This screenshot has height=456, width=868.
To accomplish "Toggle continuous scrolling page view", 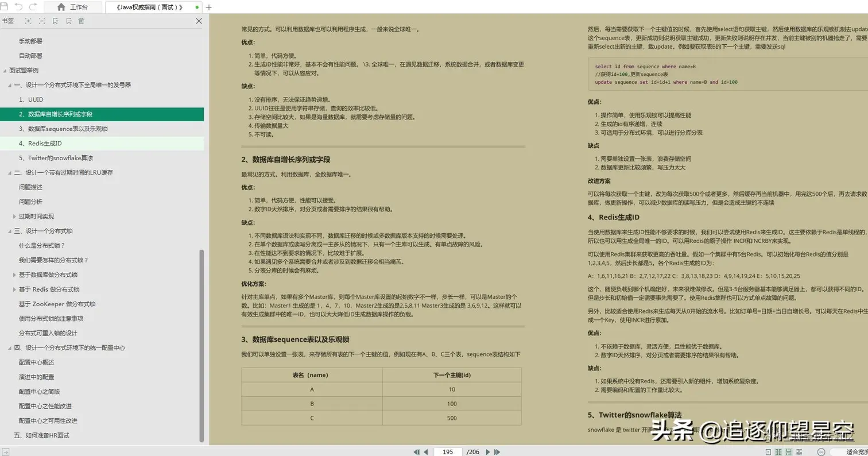I will [x=789, y=451].
